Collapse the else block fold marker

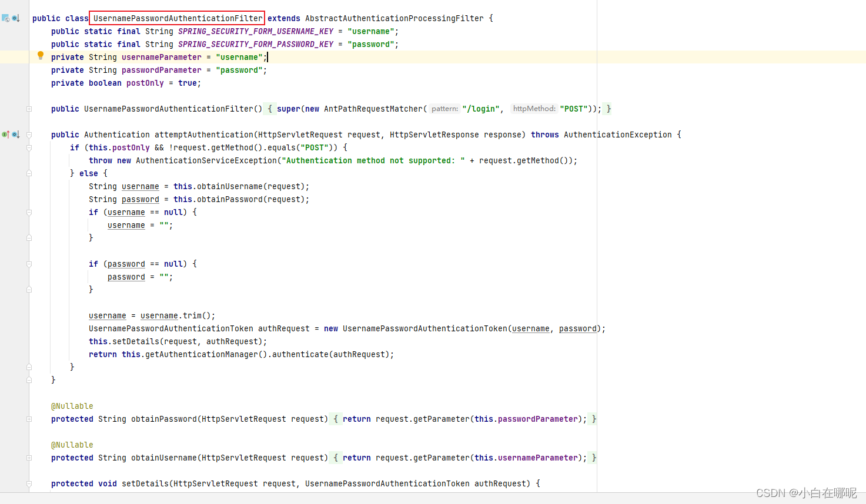pyautogui.click(x=29, y=173)
